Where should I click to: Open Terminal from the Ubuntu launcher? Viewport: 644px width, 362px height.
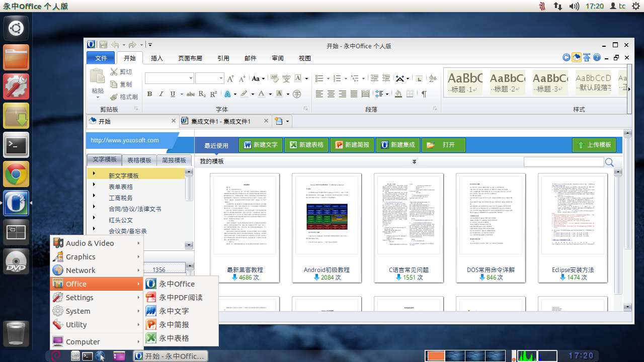(16, 145)
